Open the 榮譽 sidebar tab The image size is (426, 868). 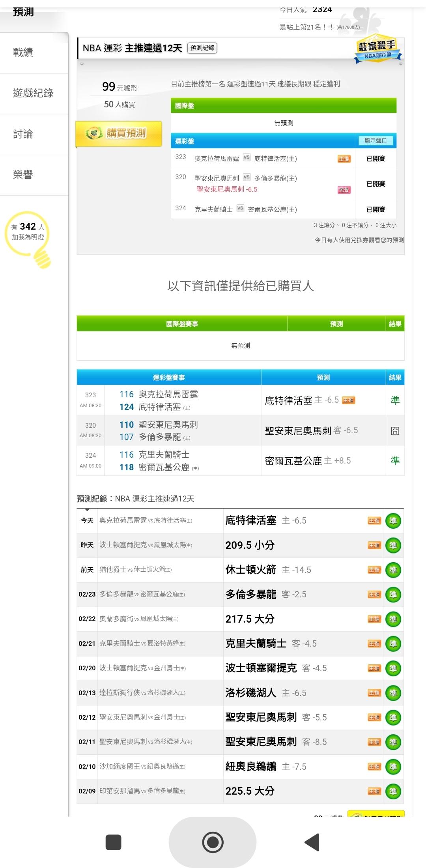point(34,175)
